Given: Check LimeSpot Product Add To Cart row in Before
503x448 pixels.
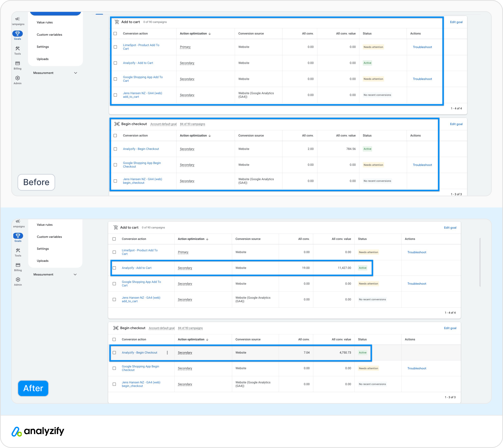Looking at the screenshot, I should (115, 47).
